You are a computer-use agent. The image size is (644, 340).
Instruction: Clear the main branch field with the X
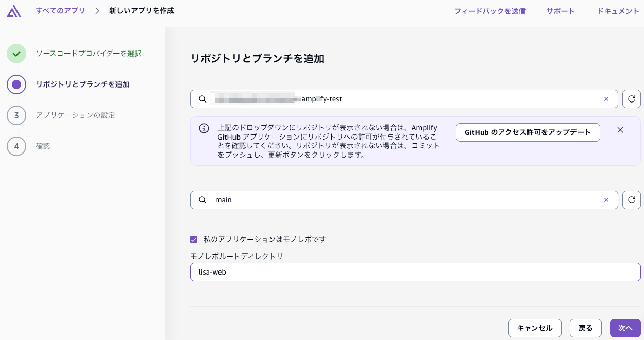pyautogui.click(x=606, y=200)
